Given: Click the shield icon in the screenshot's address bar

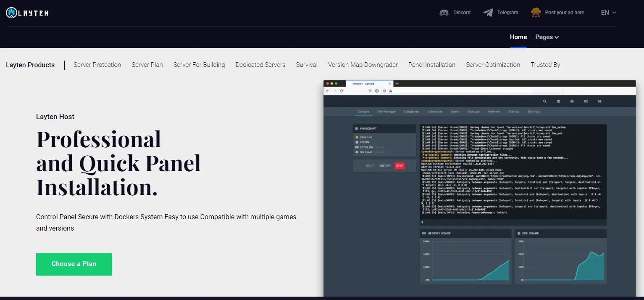Looking at the screenshot, I should (x=384, y=91).
